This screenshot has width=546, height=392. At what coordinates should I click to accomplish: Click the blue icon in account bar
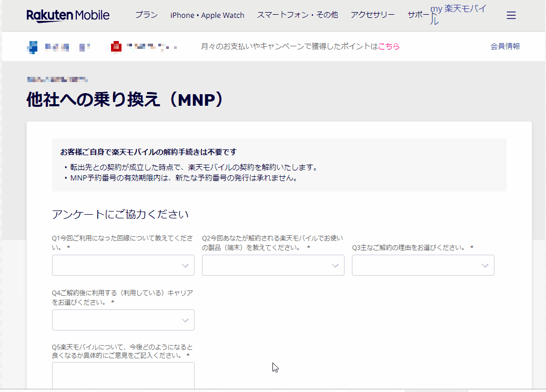coord(32,47)
